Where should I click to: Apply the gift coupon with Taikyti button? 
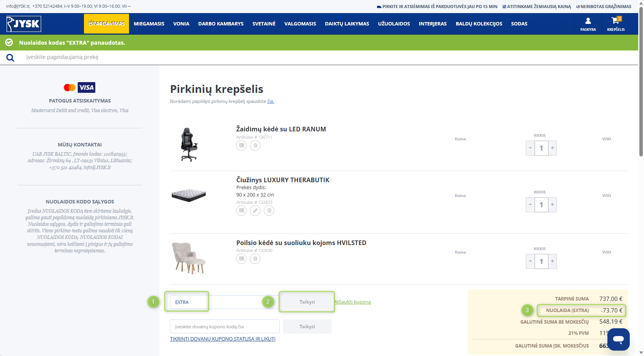pyautogui.click(x=307, y=327)
